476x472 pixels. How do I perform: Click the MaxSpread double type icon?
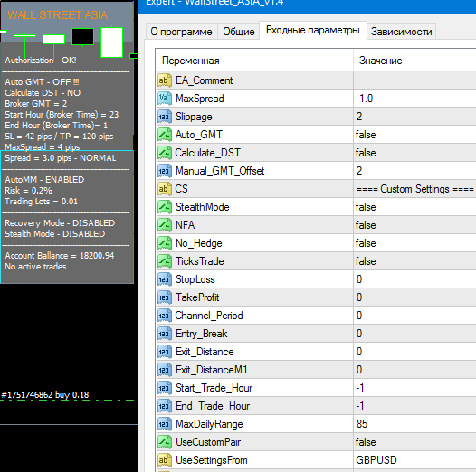165,99
